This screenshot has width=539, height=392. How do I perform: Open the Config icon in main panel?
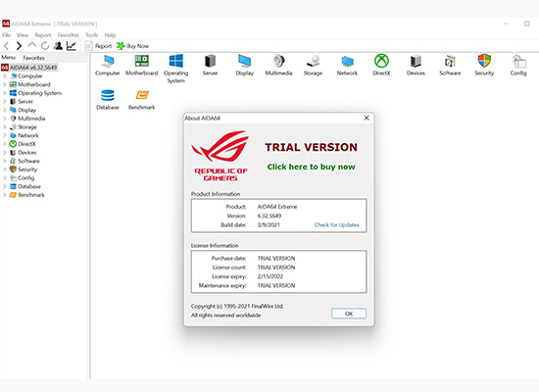click(518, 65)
